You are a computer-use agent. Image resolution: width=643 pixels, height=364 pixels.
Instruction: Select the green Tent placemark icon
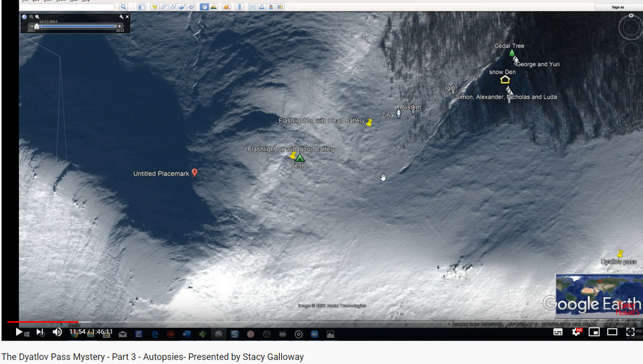point(300,158)
